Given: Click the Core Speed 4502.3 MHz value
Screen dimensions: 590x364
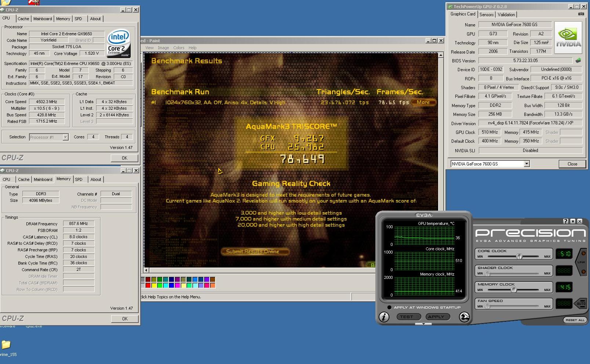Looking at the screenshot, I should [x=46, y=102].
